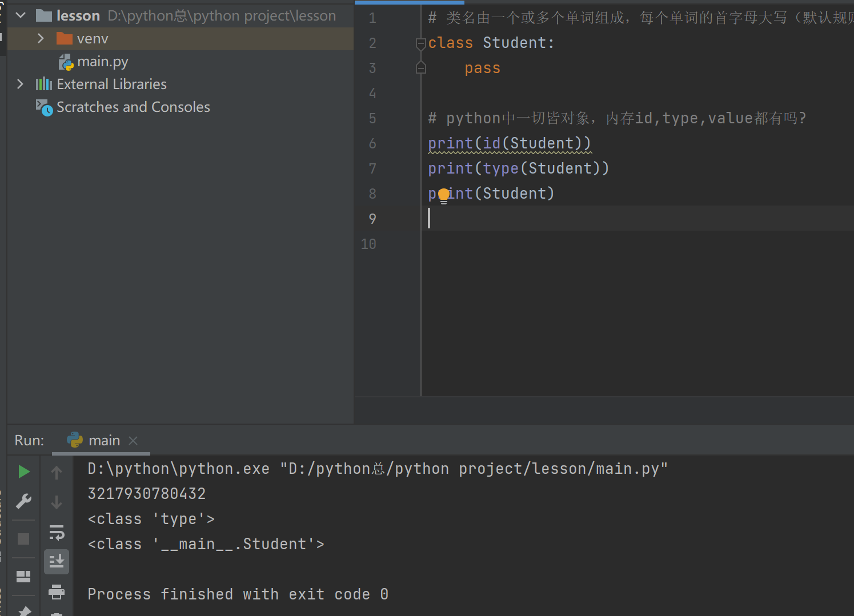This screenshot has height=616, width=854.
Task: Click the Scratches and Consoles icon
Action: 44,107
